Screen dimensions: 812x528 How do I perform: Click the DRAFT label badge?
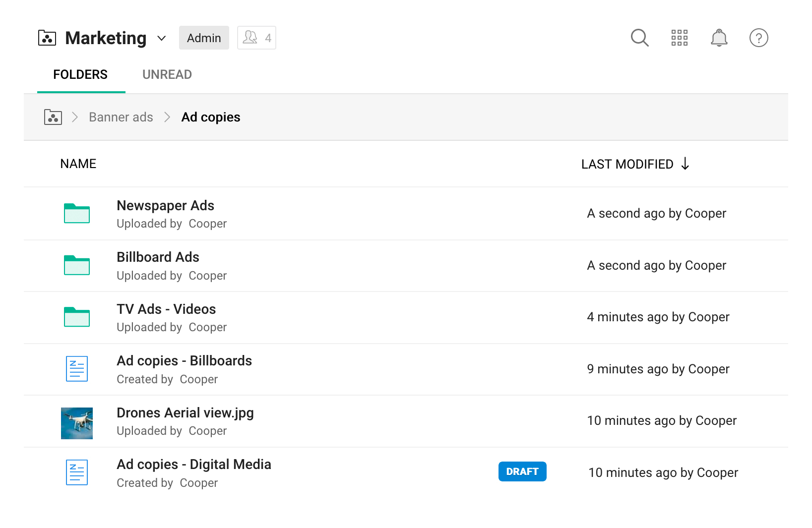(x=522, y=471)
